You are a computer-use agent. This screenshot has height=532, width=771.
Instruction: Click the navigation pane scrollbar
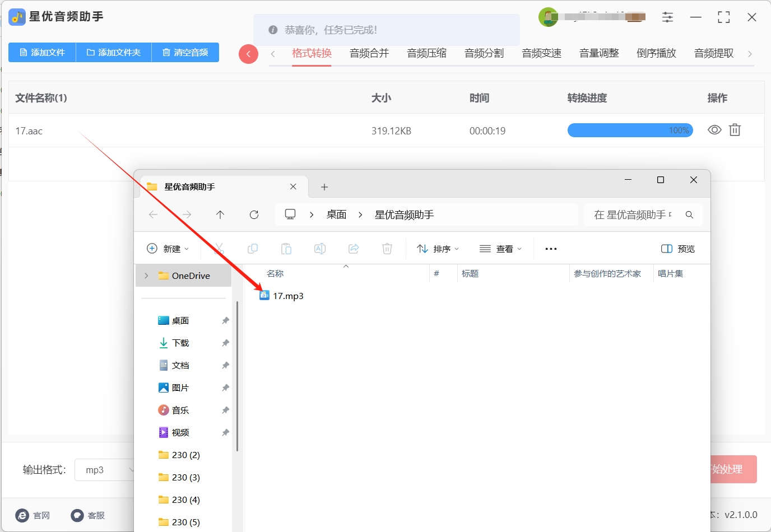(x=238, y=376)
